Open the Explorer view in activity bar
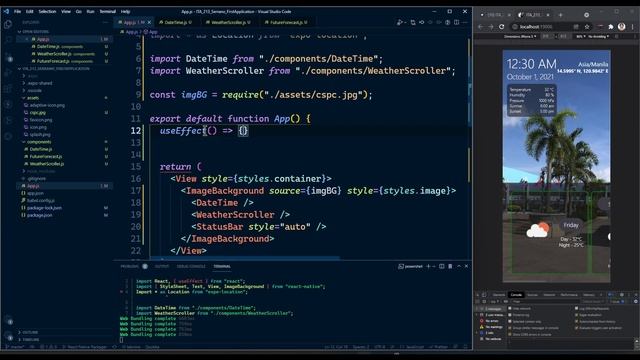The width and height of the screenshot is (640, 360). [x=8, y=24]
